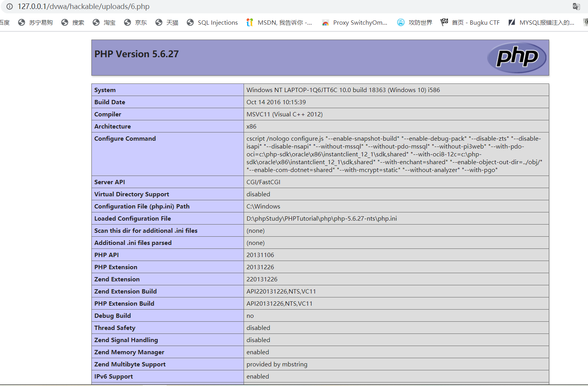Click the Loaded Configuration File php.ini path
588x386 pixels.
point(321,219)
